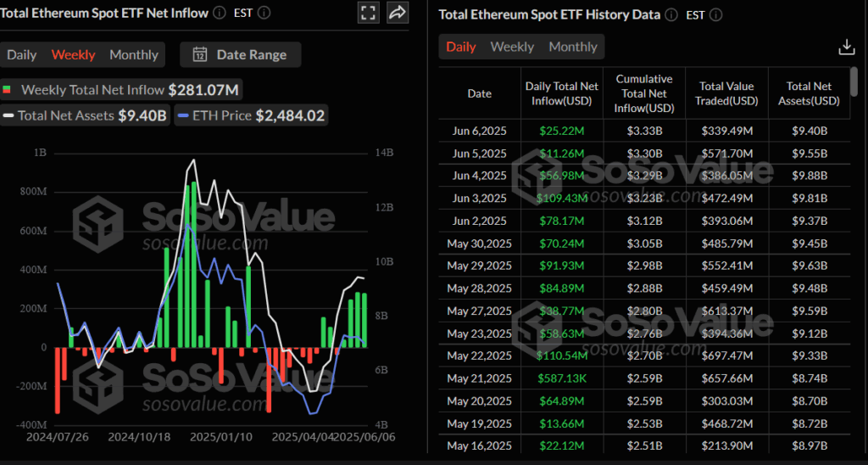Click the calendar icon in Date Range

200,55
